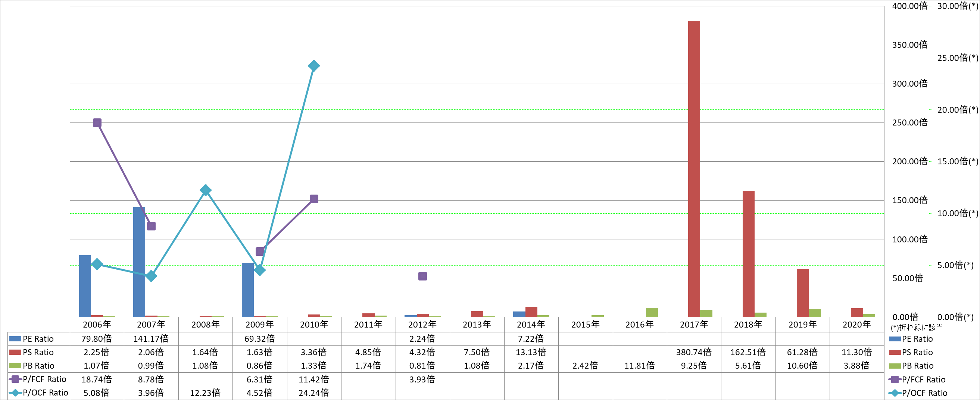
Task: Select the 10.60倍 PB Ratio cell
Action: [802, 366]
